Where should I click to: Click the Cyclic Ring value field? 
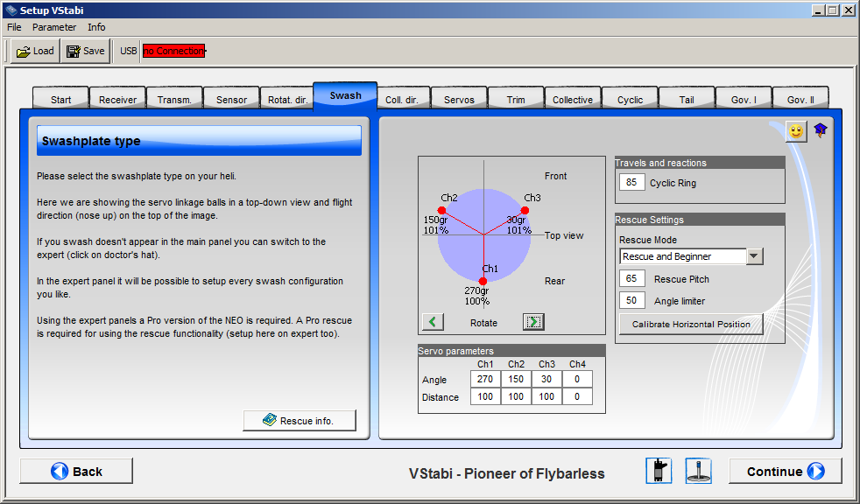(x=631, y=182)
